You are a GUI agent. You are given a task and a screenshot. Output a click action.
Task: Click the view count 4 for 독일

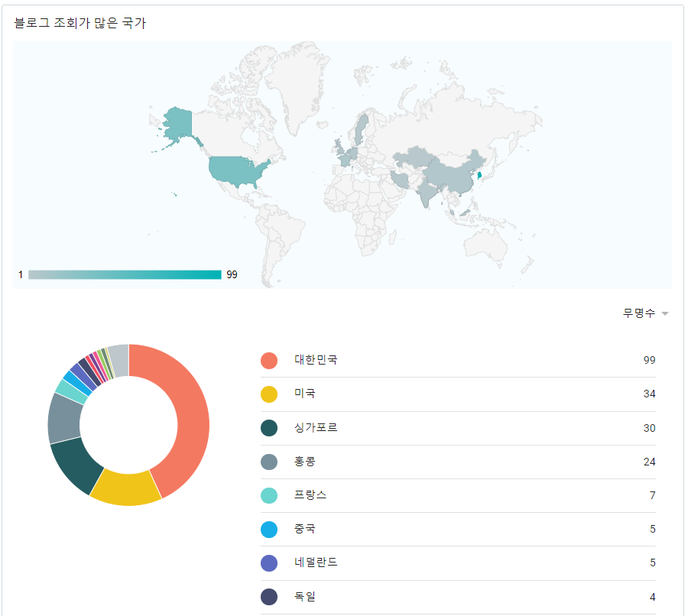[x=653, y=597]
